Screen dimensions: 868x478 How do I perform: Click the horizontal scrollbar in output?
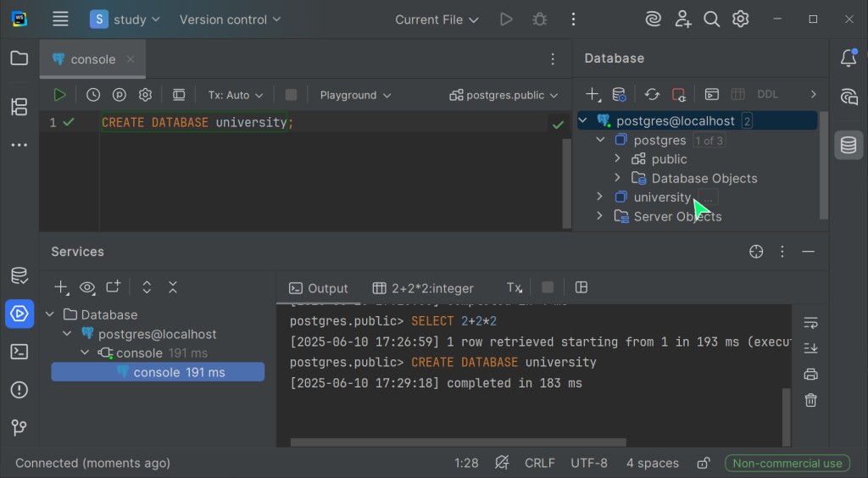(458, 442)
